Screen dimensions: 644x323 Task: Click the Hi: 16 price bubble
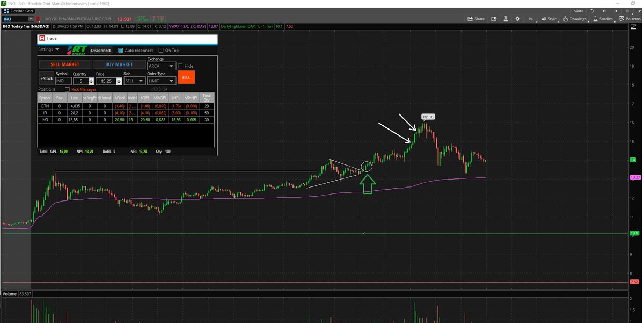pyautogui.click(x=428, y=117)
